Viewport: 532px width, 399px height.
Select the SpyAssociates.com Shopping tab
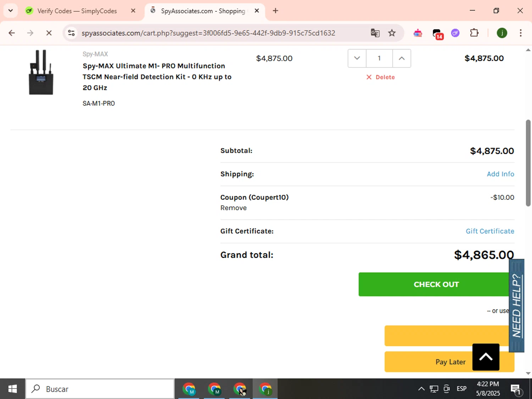tap(203, 11)
